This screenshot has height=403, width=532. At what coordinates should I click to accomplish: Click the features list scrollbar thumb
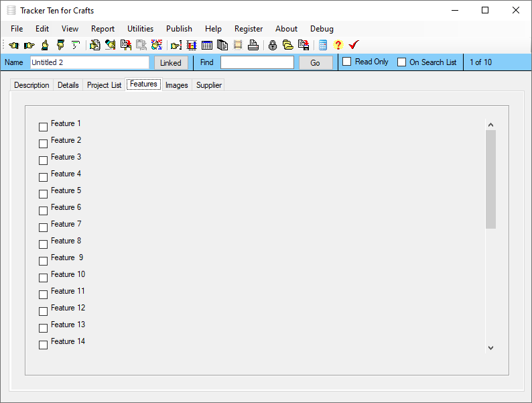point(490,179)
